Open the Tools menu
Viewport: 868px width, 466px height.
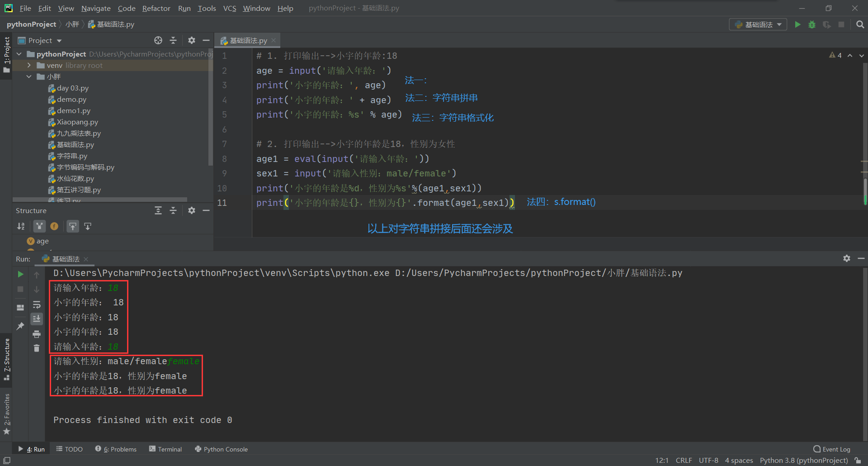coord(207,8)
